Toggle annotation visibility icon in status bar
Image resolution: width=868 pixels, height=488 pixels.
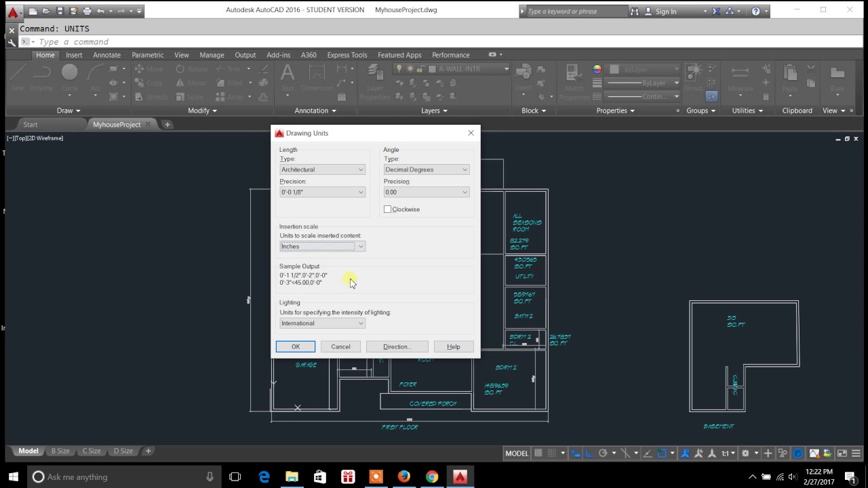685,453
